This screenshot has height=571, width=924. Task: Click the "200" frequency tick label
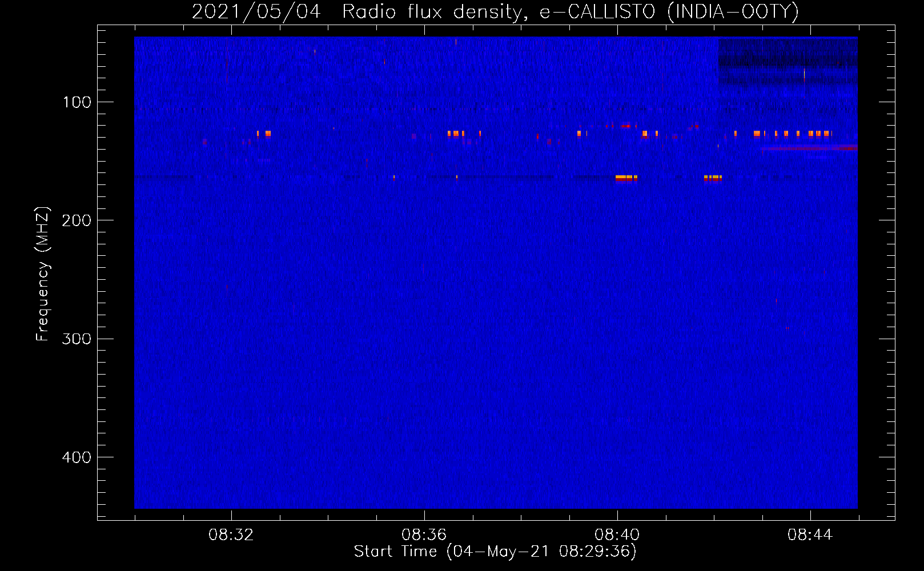tap(77, 220)
